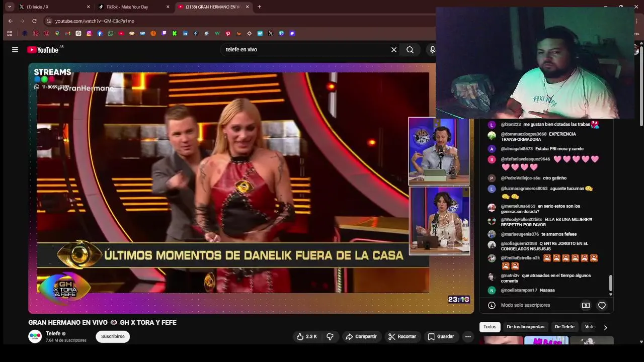Like the video, 2.3 K
Image resolution: width=644 pixels, height=362 pixels.
306,337
